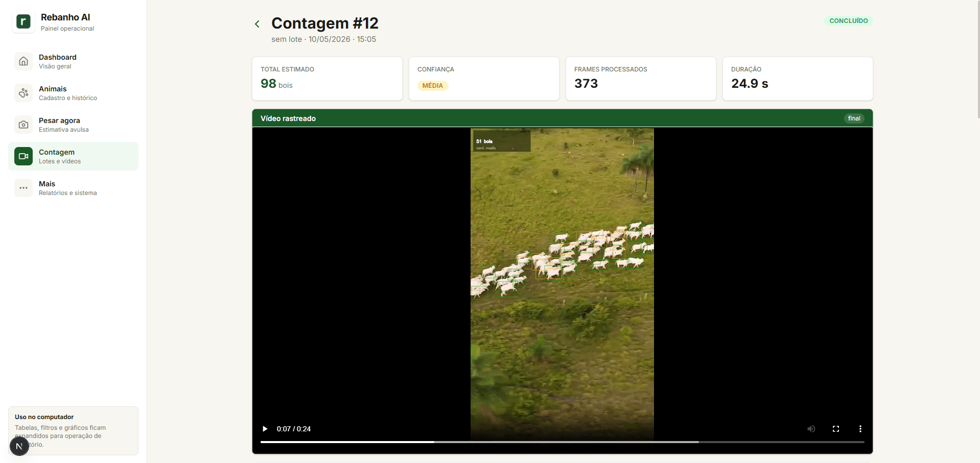Viewport: 980px width, 463px height.
Task: Click the DURAÇÃO card label
Action: click(746, 69)
